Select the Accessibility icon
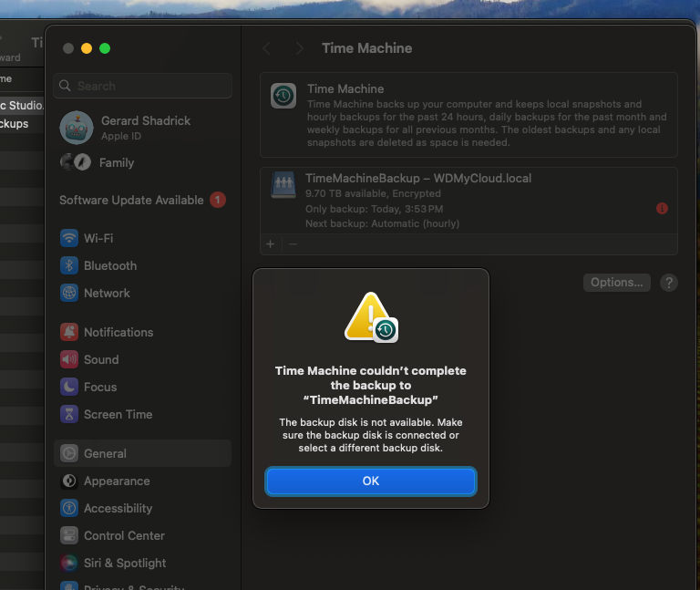The height and width of the screenshot is (590, 700). click(69, 508)
